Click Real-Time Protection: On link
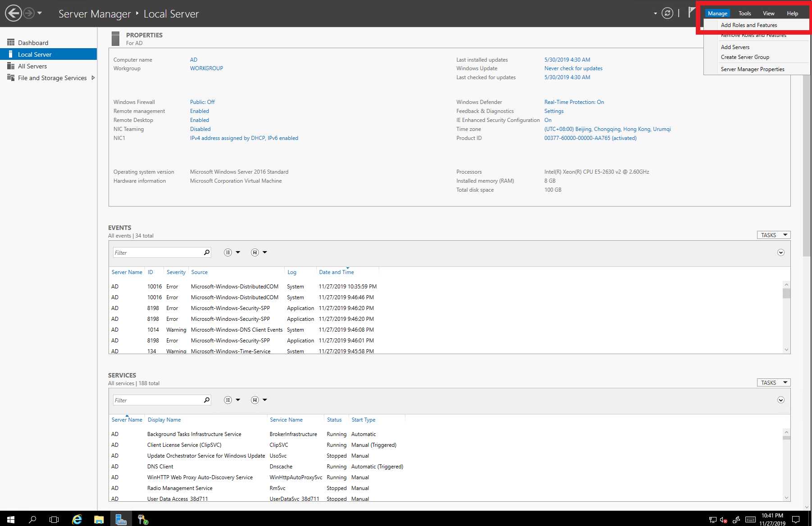This screenshot has height=526, width=812. 574,102
